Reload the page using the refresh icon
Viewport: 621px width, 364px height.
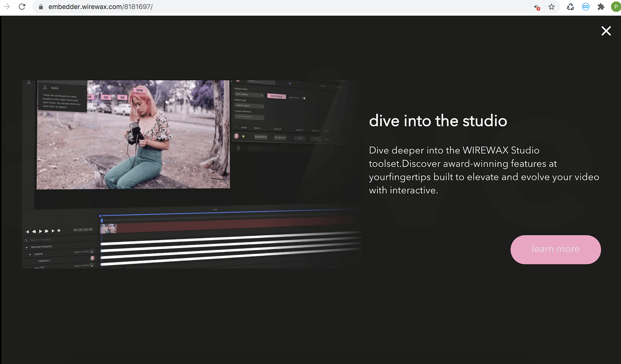(22, 7)
